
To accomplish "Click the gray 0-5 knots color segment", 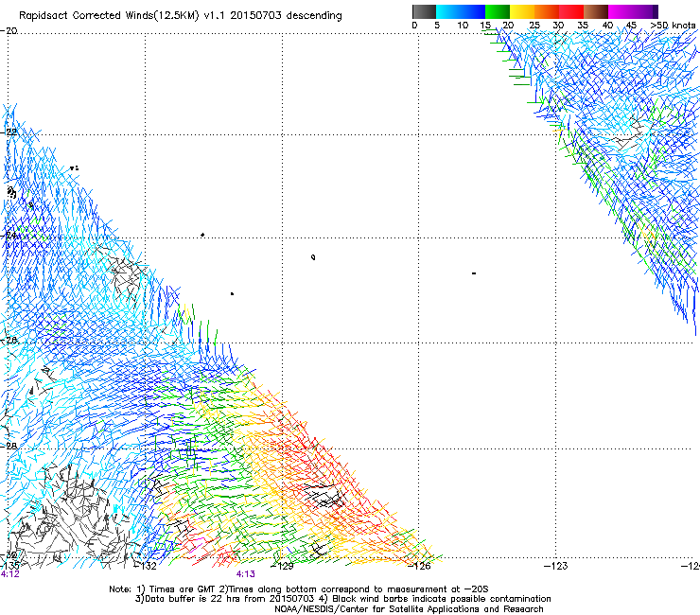I will pos(424,11).
